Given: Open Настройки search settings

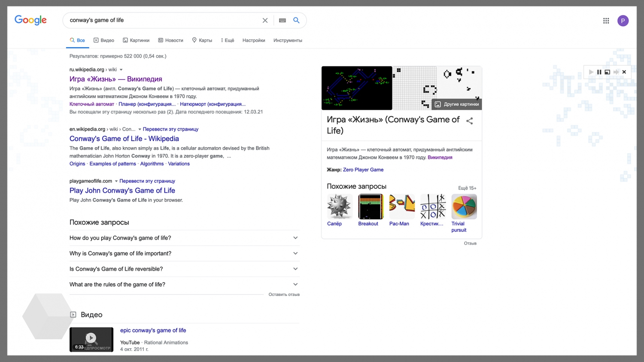Looking at the screenshot, I should click(254, 40).
